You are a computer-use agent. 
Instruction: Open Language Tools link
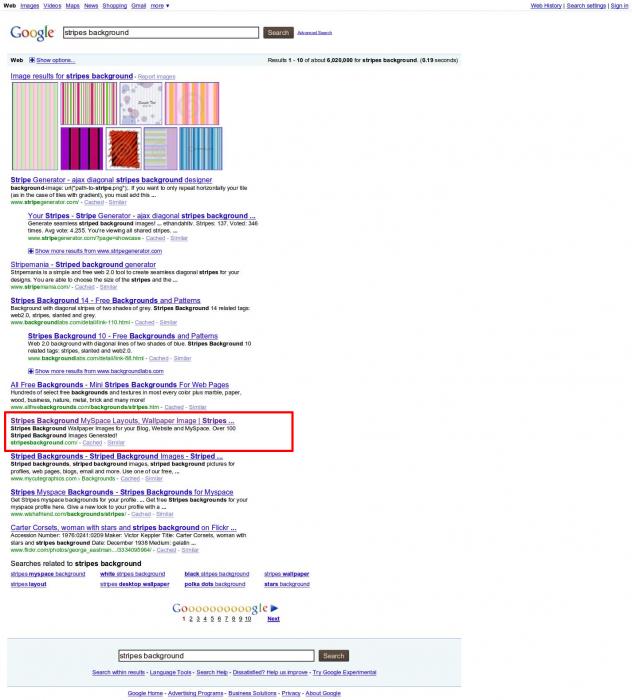170,672
